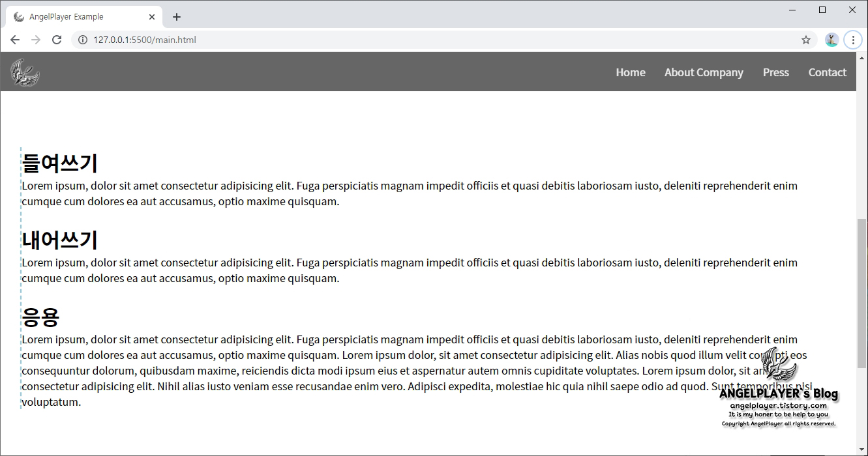This screenshot has width=868, height=456.
Task: Close the Chrome window
Action: [x=852, y=10]
